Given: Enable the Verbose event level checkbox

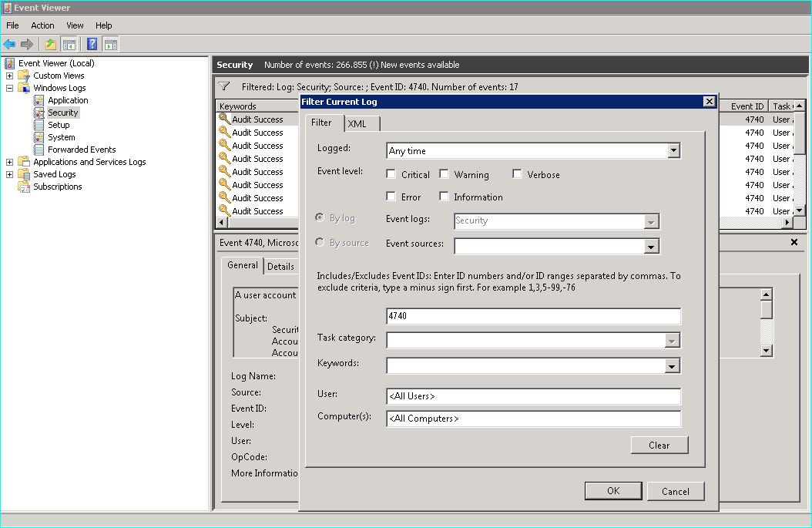Looking at the screenshot, I should pos(517,174).
